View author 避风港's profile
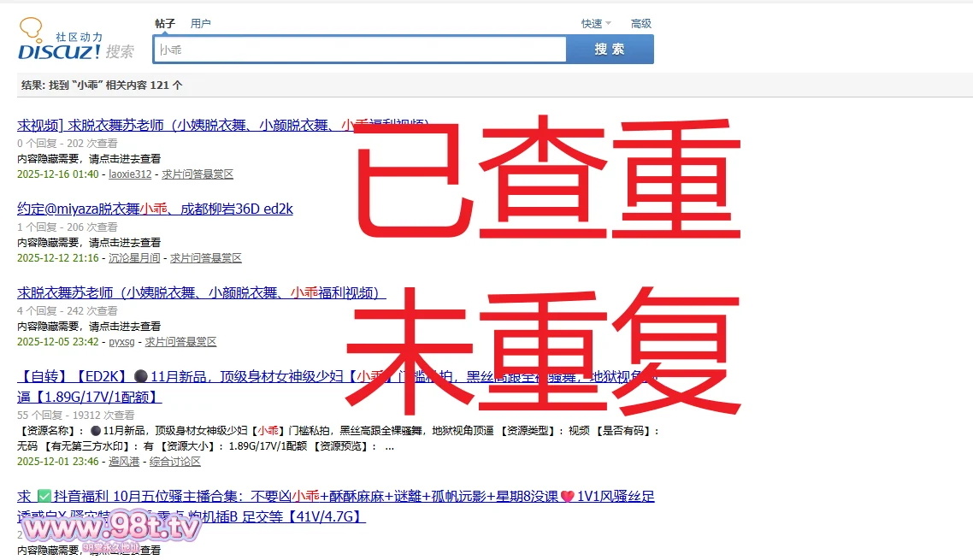Viewport: 973px width, 560px height. point(124,462)
